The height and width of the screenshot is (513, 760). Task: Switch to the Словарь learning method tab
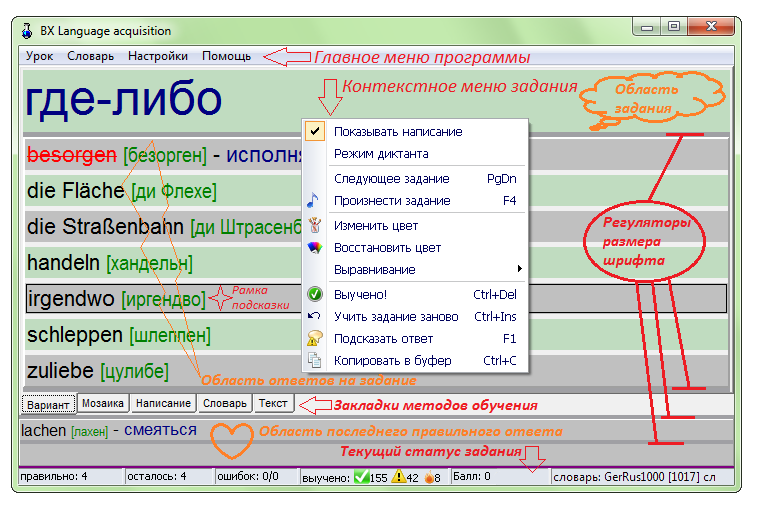click(225, 403)
